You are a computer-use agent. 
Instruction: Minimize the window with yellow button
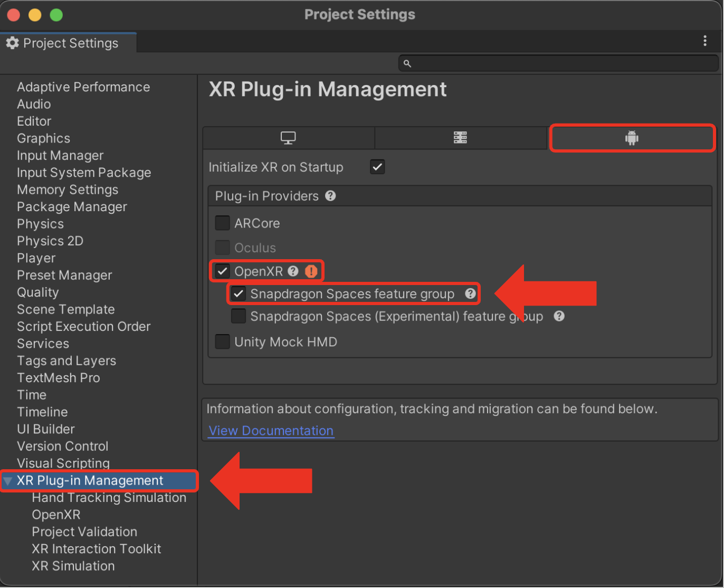(x=35, y=15)
